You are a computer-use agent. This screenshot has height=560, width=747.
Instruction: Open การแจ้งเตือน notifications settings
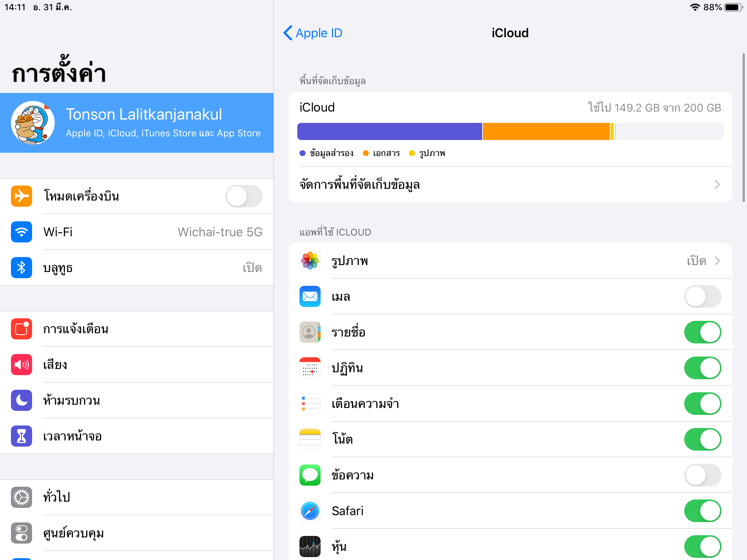[x=137, y=329]
